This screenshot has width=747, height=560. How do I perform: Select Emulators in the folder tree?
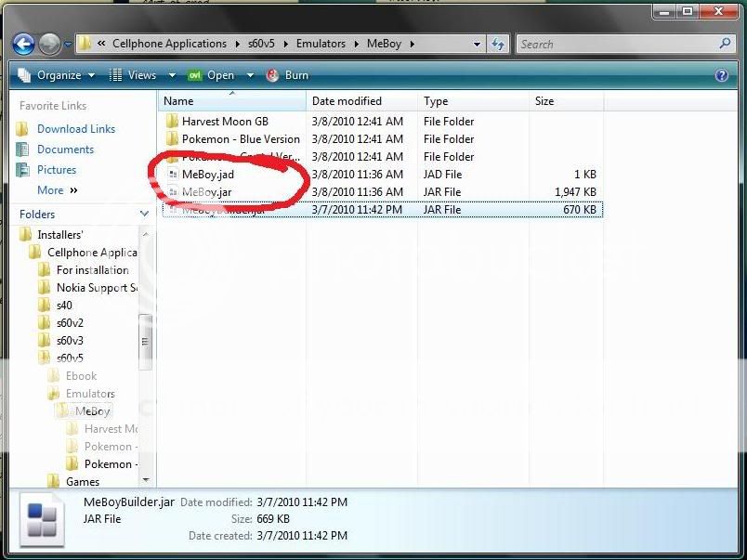(x=90, y=394)
